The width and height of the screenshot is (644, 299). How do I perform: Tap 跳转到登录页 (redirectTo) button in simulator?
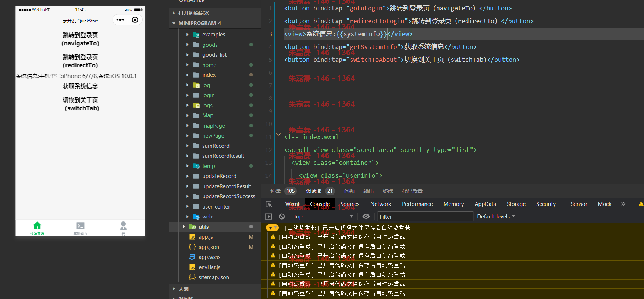pyautogui.click(x=80, y=61)
